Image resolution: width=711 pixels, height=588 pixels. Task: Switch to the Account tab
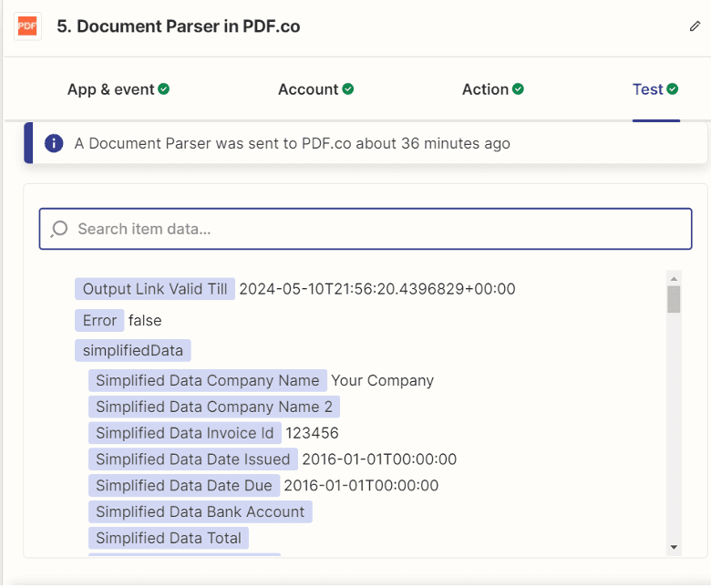315,89
